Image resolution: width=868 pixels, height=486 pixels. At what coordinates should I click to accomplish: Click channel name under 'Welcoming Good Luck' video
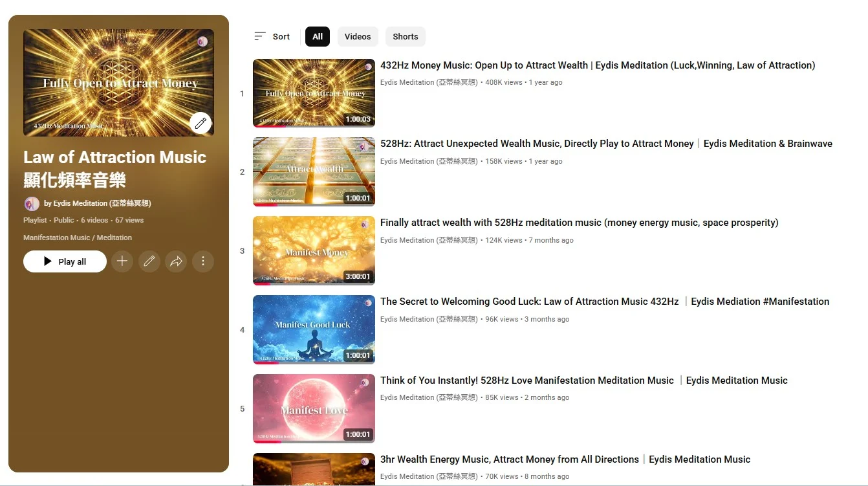pyautogui.click(x=429, y=319)
